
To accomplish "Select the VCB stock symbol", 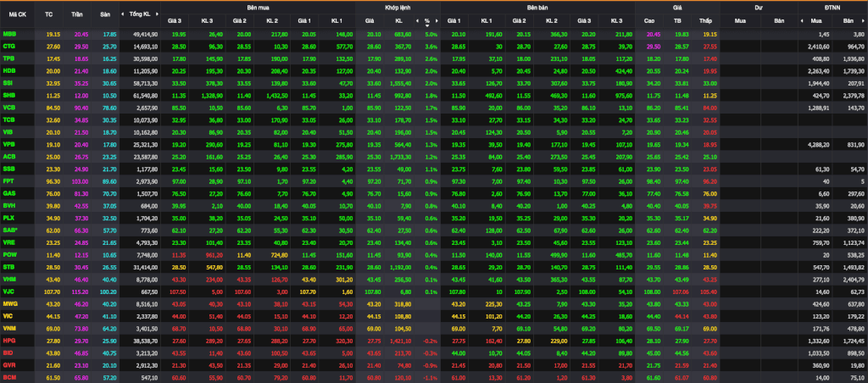I will (8, 107).
